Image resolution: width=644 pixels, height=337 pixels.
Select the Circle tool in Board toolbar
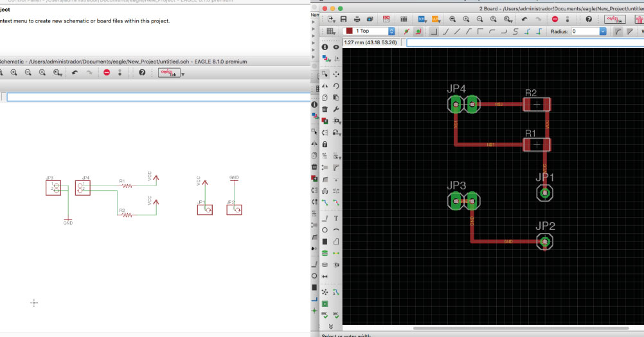(x=325, y=230)
